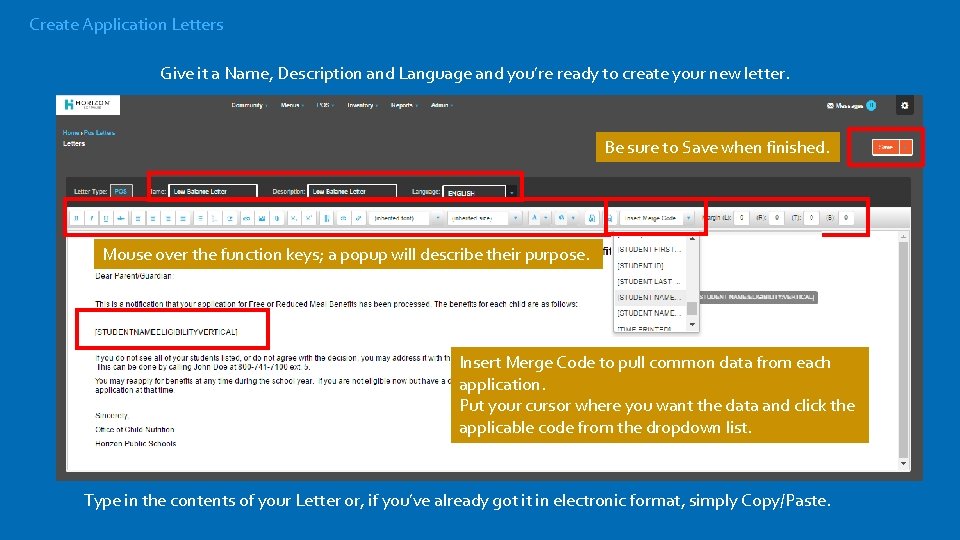Open the Language ENGLISH dropdown
This screenshot has width=960, height=540.
coord(479,193)
